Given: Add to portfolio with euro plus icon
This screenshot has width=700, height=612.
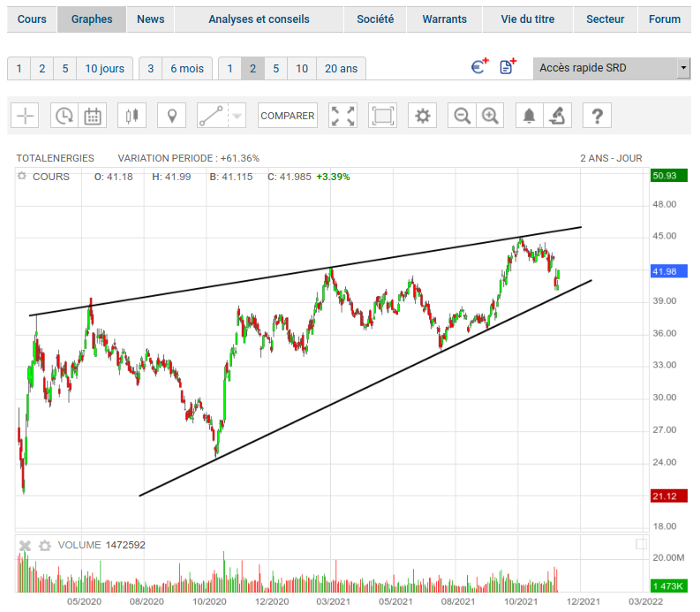Looking at the screenshot, I should click(480, 66).
